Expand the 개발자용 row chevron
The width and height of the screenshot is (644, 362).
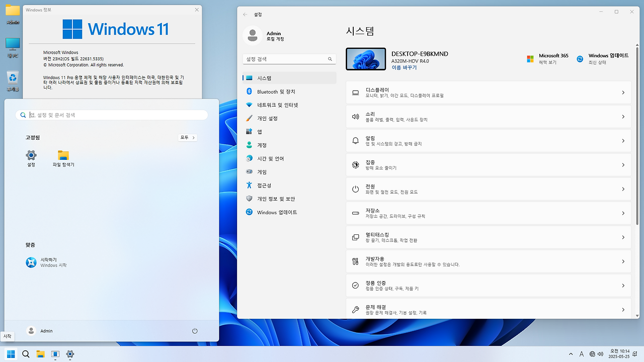[x=623, y=261]
